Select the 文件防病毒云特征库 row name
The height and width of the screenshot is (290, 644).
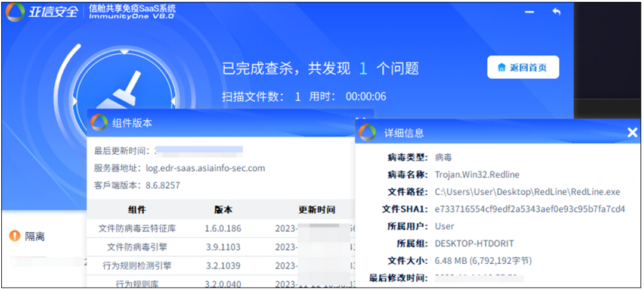pos(137,229)
